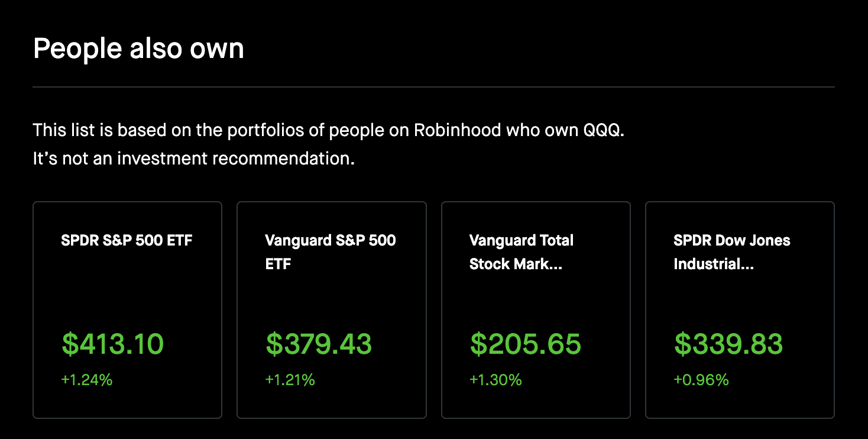Click the $379.43 price

click(319, 344)
